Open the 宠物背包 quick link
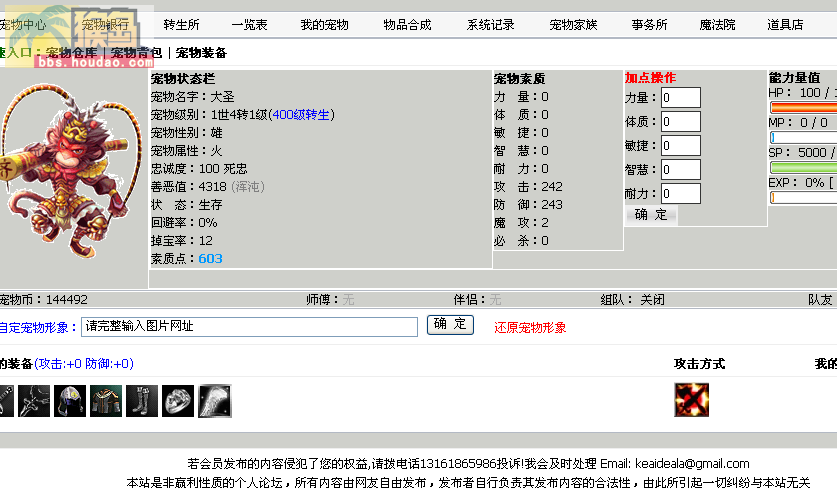The height and width of the screenshot is (491, 837). click(136, 53)
